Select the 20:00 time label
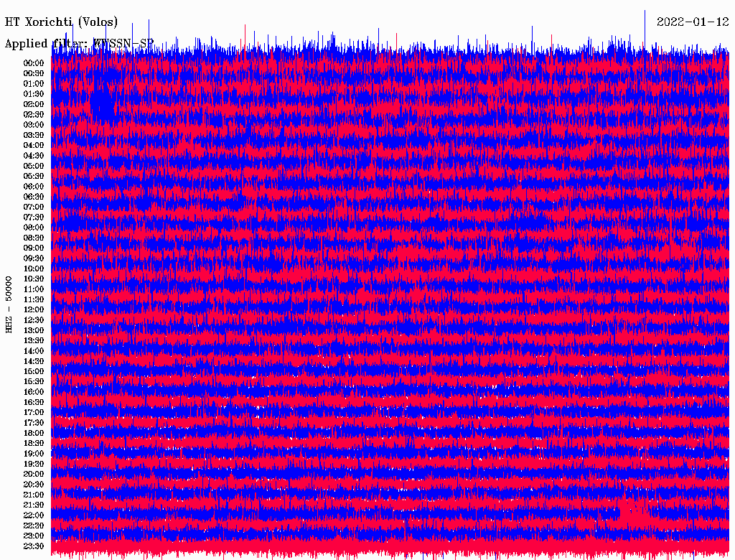The width and height of the screenshot is (735, 560). (34, 474)
